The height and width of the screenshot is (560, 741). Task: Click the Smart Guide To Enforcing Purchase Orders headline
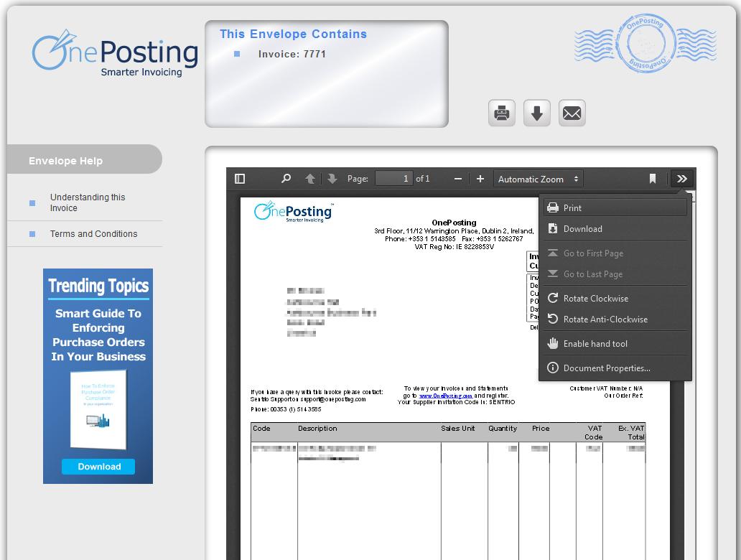tap(98, 335)
